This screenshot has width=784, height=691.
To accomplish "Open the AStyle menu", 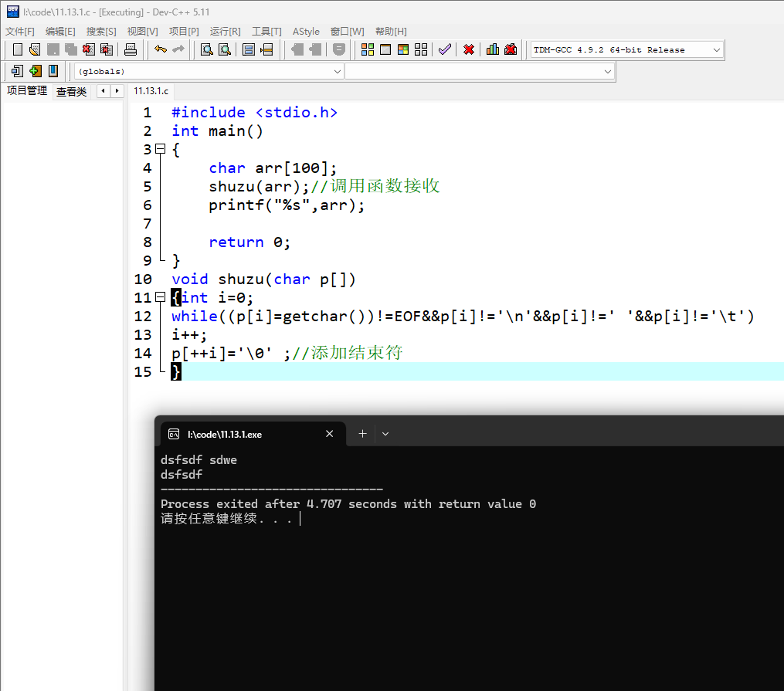I will pos(306,32).
